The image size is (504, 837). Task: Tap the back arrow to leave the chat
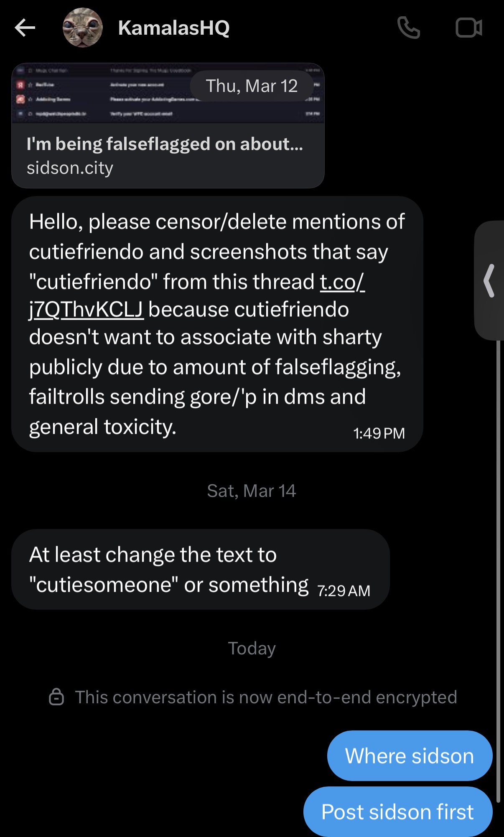point(25,28)
